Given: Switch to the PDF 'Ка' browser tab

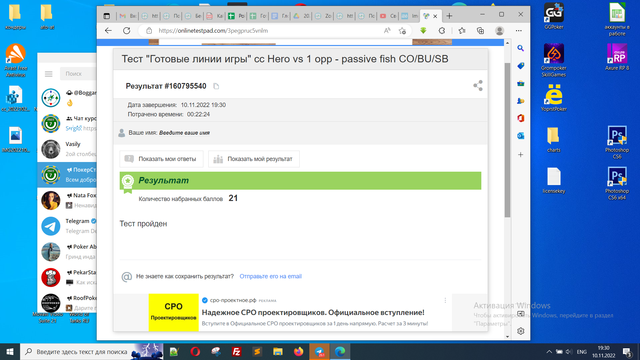Looking at the screenshot, I should click(214, 16).
